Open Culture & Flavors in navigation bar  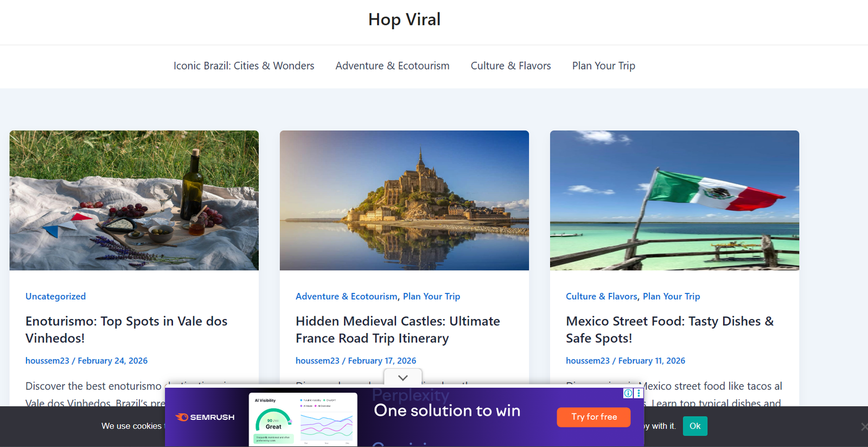[x=510, y=66]
